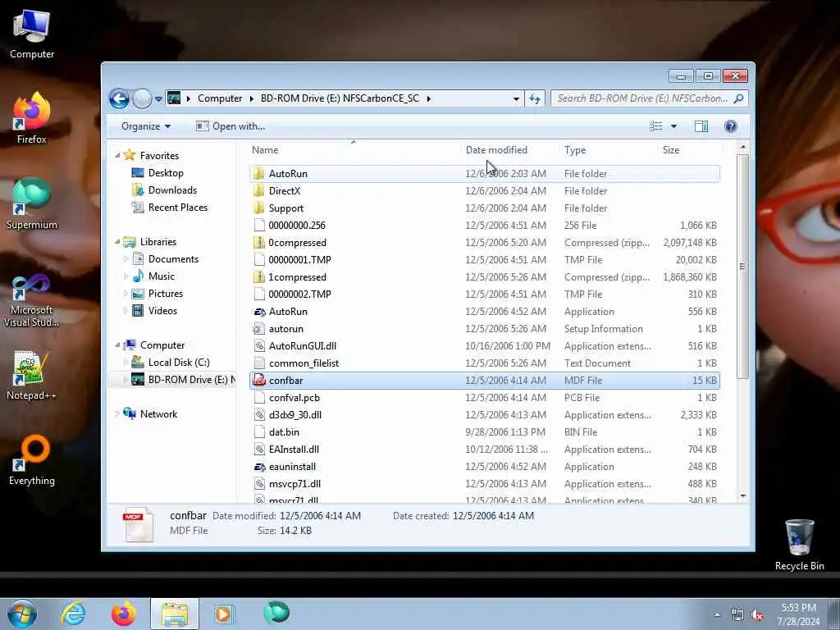Show hidden tray icons arrow
This screenshot has width=840, height=630.
coord(717,615)
